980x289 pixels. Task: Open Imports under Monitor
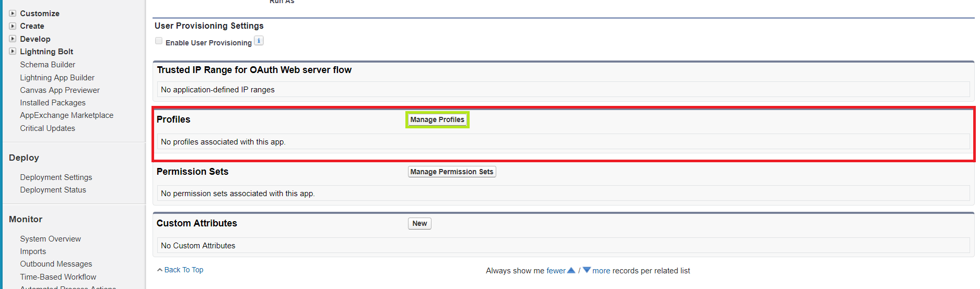[33, 251]
